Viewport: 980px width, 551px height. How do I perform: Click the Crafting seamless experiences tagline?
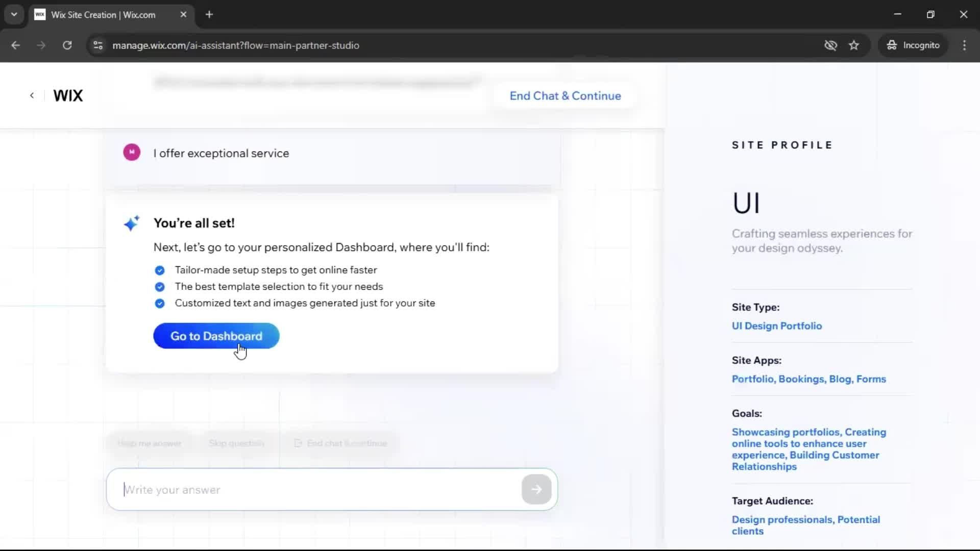[822, 241]
